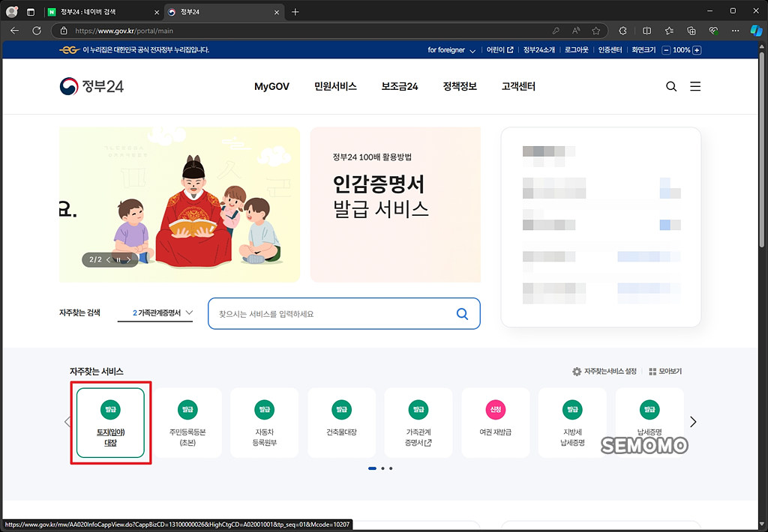
Task: Open browser extensions icon
Action: point(622,31)
